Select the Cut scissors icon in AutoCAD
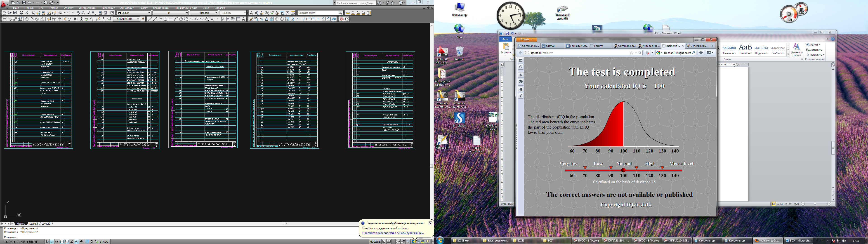 [33, 13]
